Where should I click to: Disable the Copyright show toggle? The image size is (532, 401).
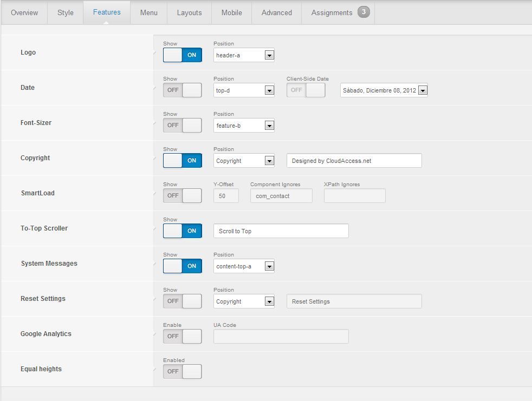(x=183, y=160)
